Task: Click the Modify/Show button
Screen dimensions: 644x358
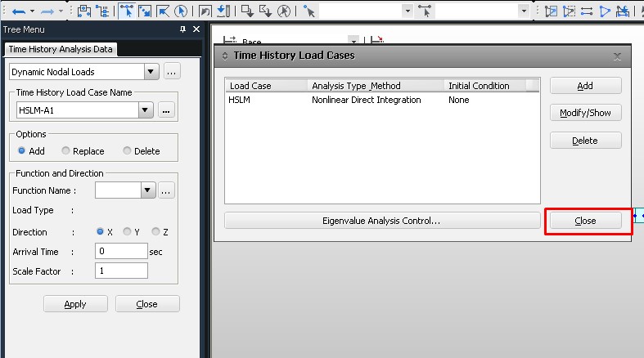Action: coord(585,113)
